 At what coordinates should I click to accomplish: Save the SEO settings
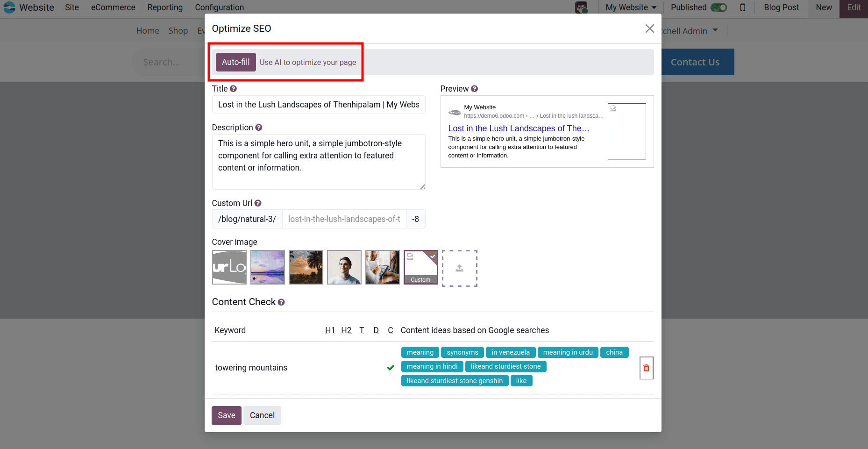(226, 415)
